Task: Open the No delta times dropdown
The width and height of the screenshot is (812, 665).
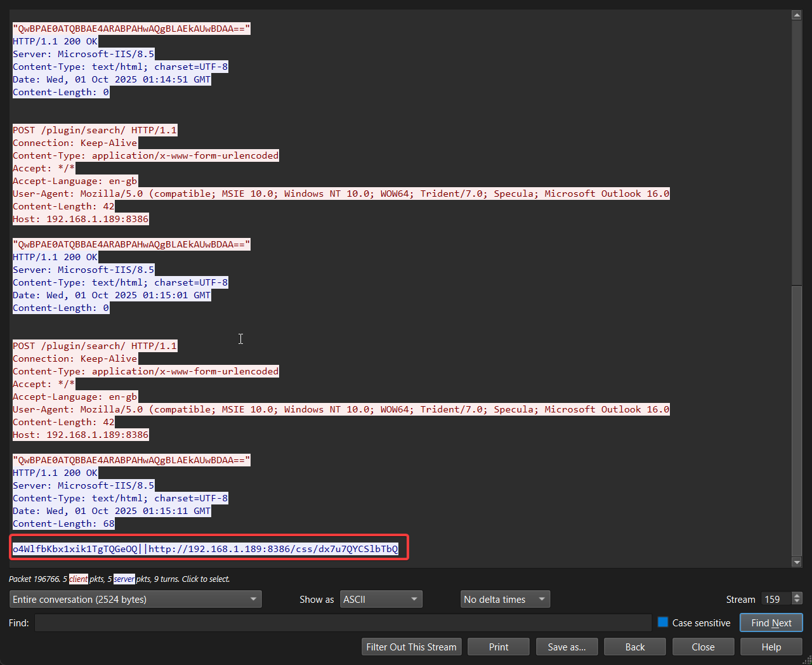Action: click(505, 599)
